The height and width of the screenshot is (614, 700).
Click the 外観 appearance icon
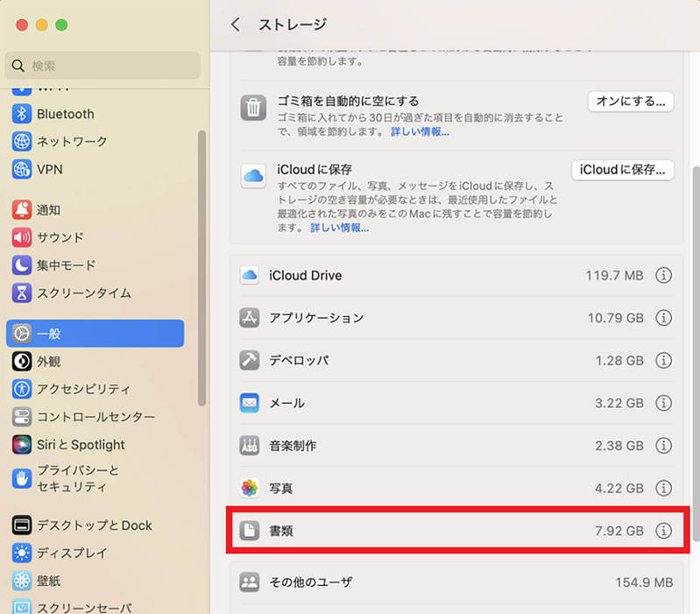pyautogui.click(x=21, y=361)
